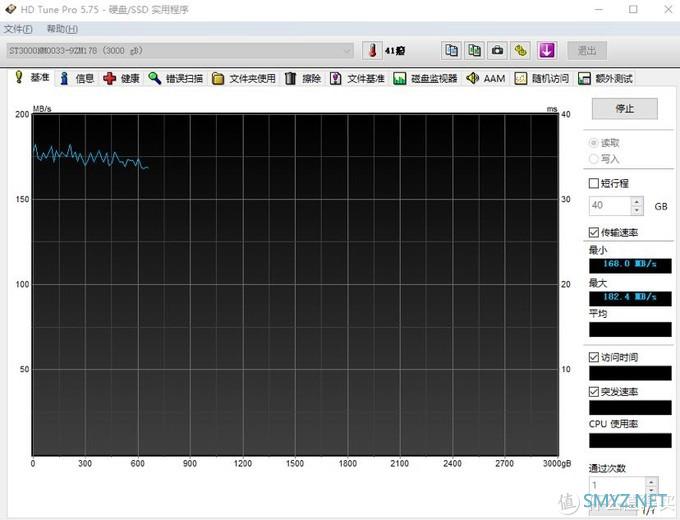Maximize the HD Tune Pro window

coord(633,10)
